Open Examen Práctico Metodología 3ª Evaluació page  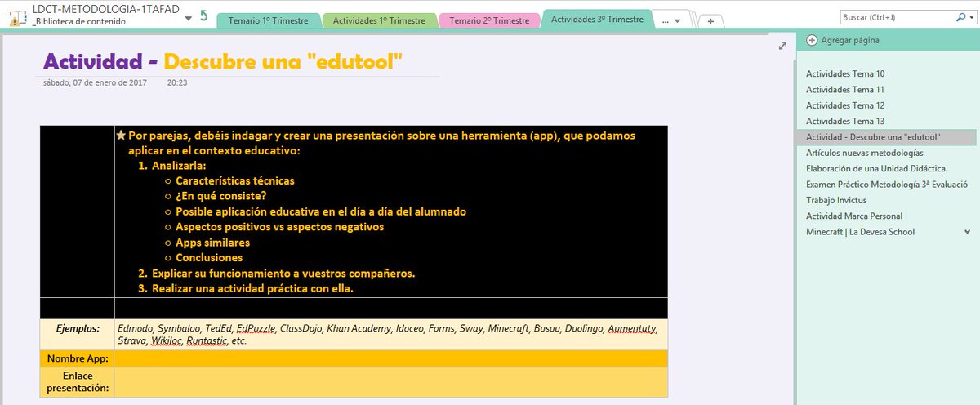[x=886, y=184]
